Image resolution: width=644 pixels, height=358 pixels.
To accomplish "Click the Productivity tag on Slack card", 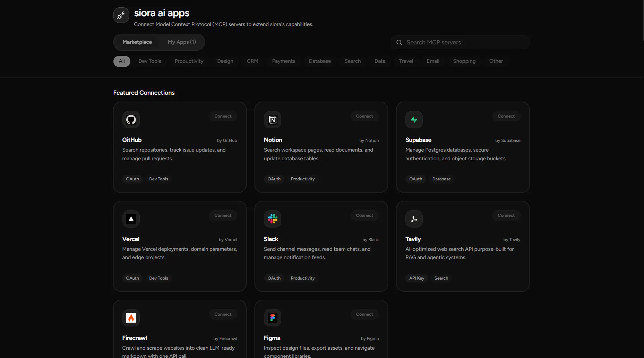I will [x=303, y=278].
